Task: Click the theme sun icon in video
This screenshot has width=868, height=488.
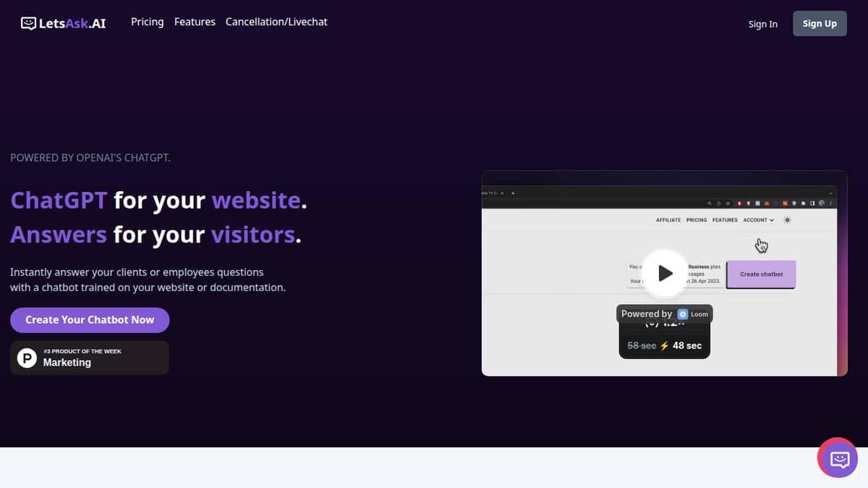Action: tap(788, 219)
